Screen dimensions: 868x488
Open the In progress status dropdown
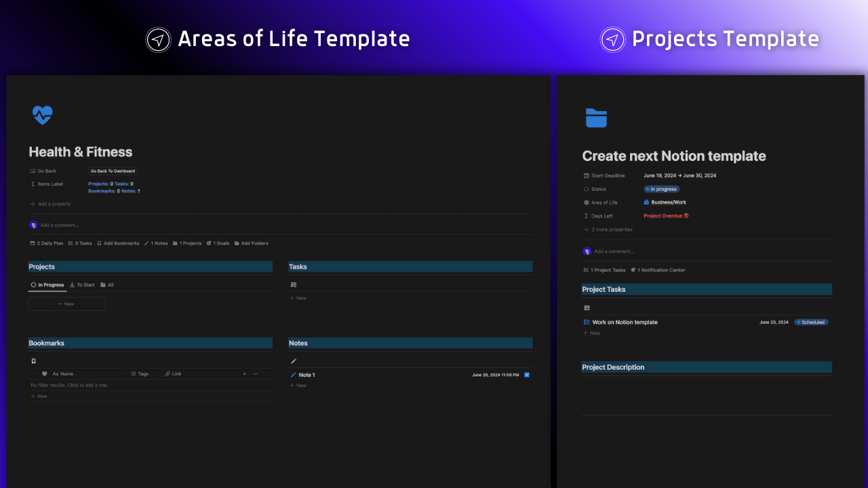[661, 189]
